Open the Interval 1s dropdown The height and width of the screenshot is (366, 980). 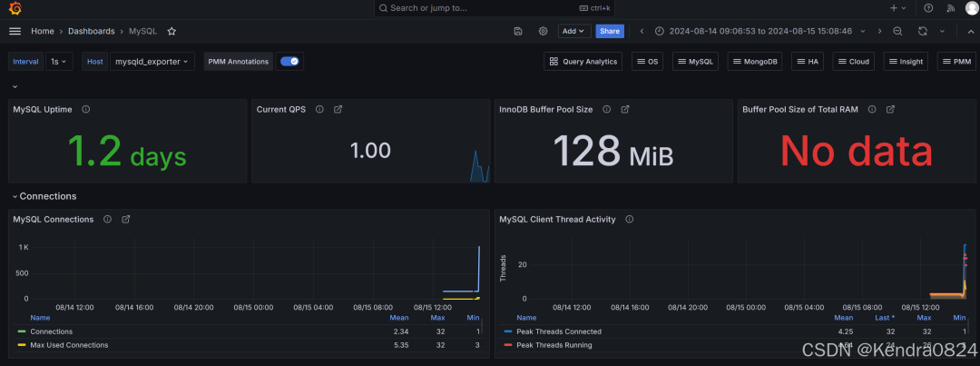pos(59,62)
